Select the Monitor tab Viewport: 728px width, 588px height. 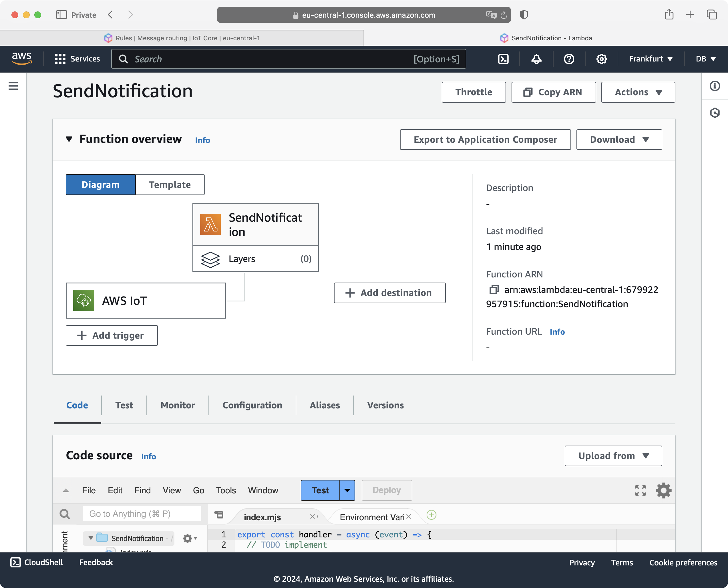pos(178,405)
